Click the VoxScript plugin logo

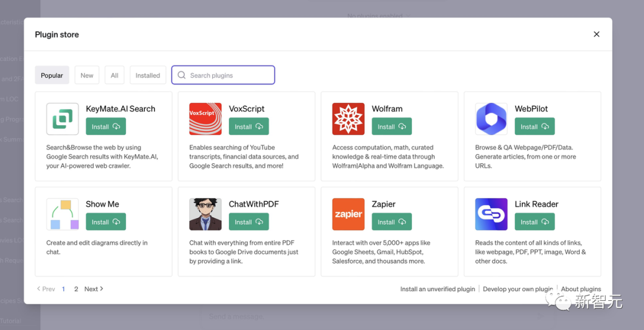click(x=205, y=119)
